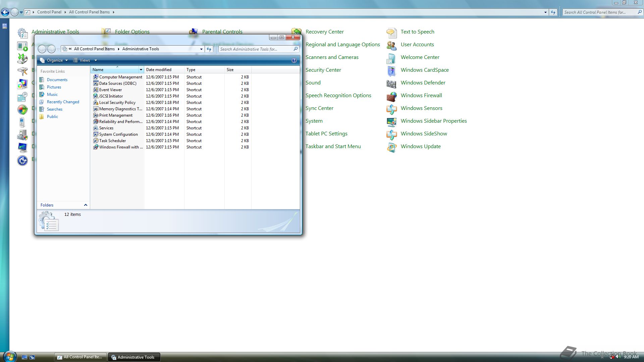The width and height of the screenshot is (644, 362).
Task: Sort by Type column header
Action: coord(204,70)
